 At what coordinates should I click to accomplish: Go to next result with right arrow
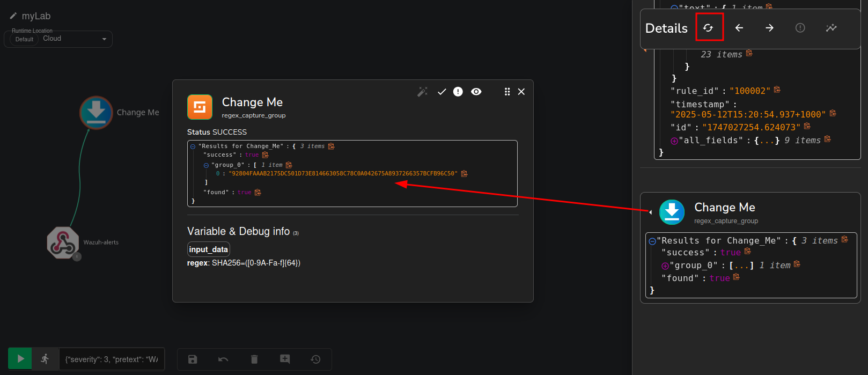click(x=769, y=28)
